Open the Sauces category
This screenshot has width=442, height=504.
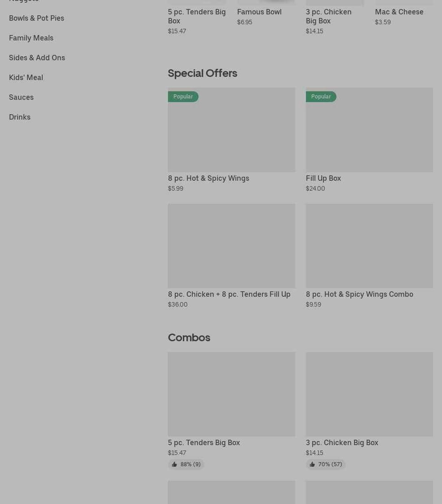21,97
